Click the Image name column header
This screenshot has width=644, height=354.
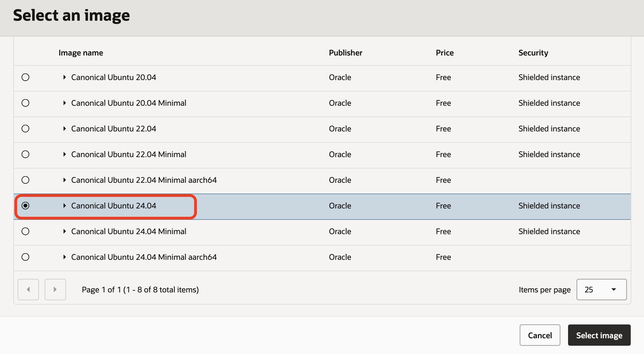pyautogui.click(x=81, y=53)
